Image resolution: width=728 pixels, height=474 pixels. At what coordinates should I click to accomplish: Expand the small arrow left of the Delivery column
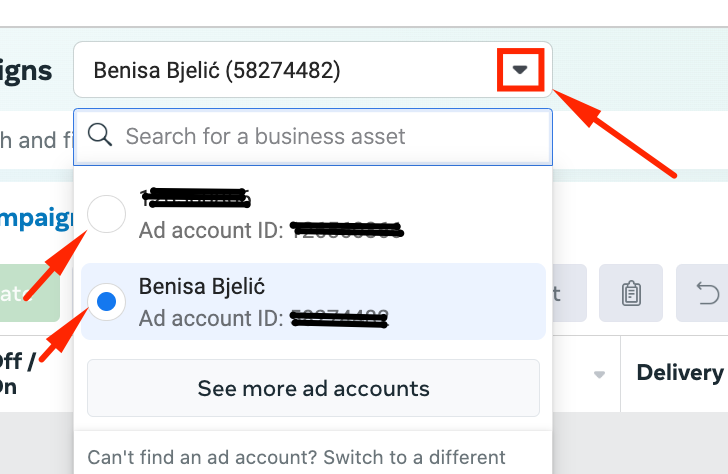[x=599, y=374]
